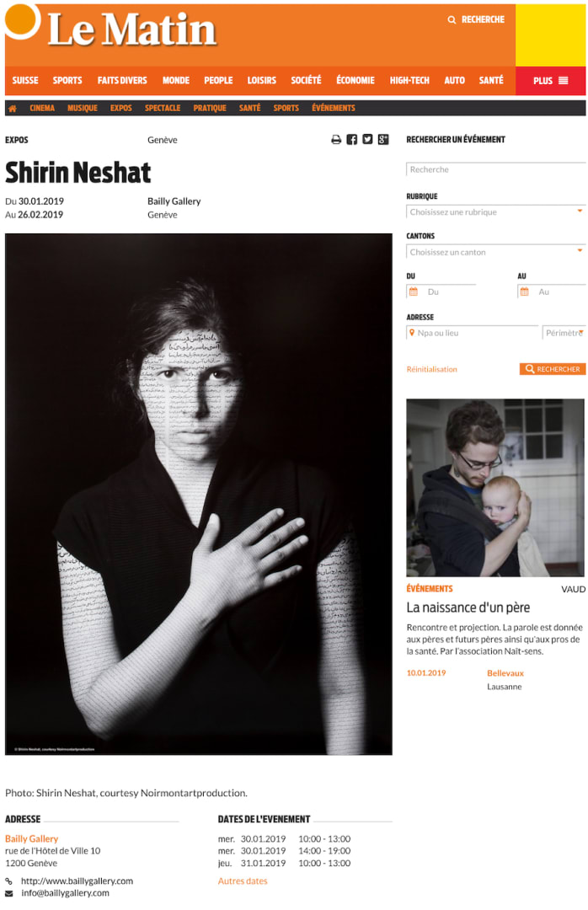Open the Autres dates link
The image size is (588, 910).
pyautogui.click(x=243, y=881)
